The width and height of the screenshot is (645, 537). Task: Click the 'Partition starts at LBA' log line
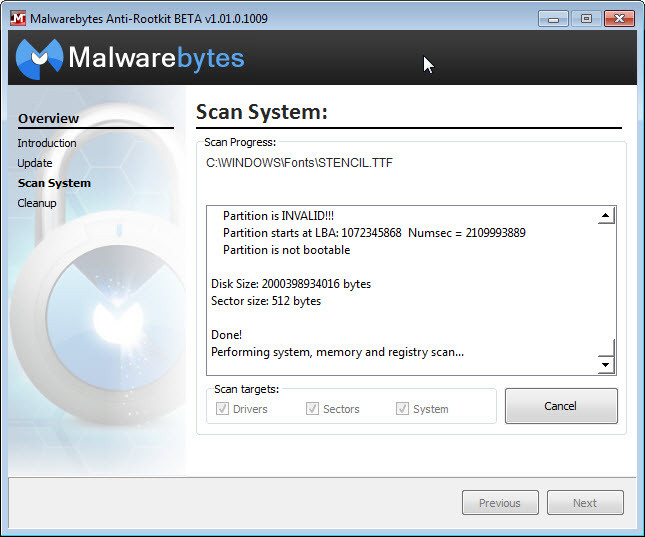374,233
